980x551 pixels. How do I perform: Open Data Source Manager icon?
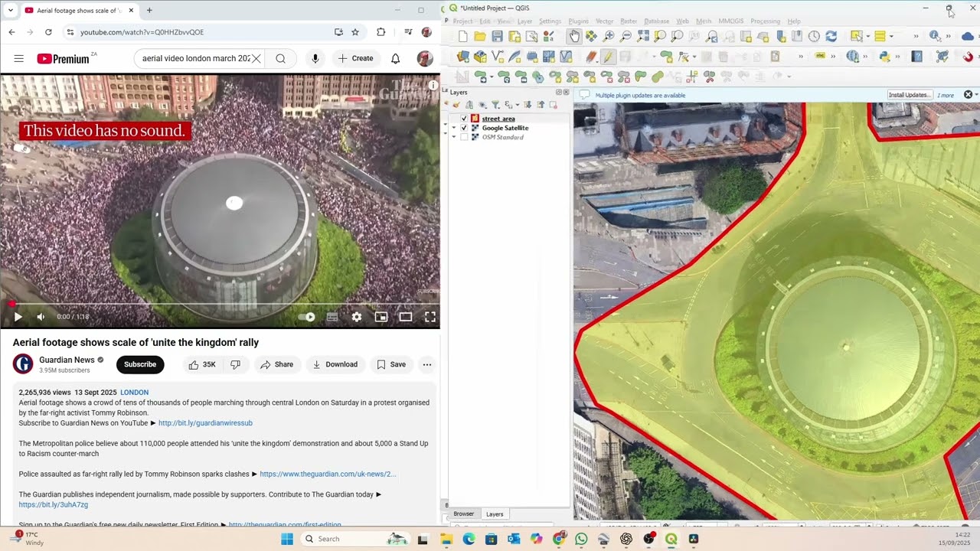click(x=462, y=56)
